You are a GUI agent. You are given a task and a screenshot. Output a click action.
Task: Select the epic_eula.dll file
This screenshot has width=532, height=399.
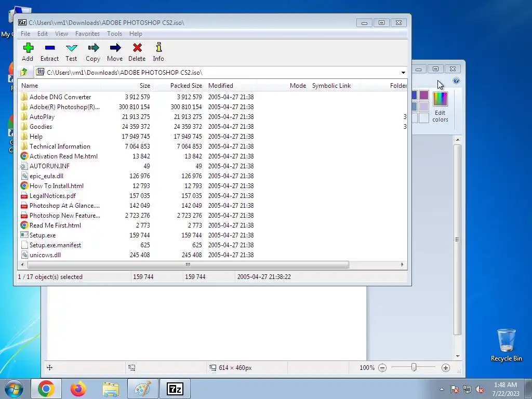tap(46, 176)
